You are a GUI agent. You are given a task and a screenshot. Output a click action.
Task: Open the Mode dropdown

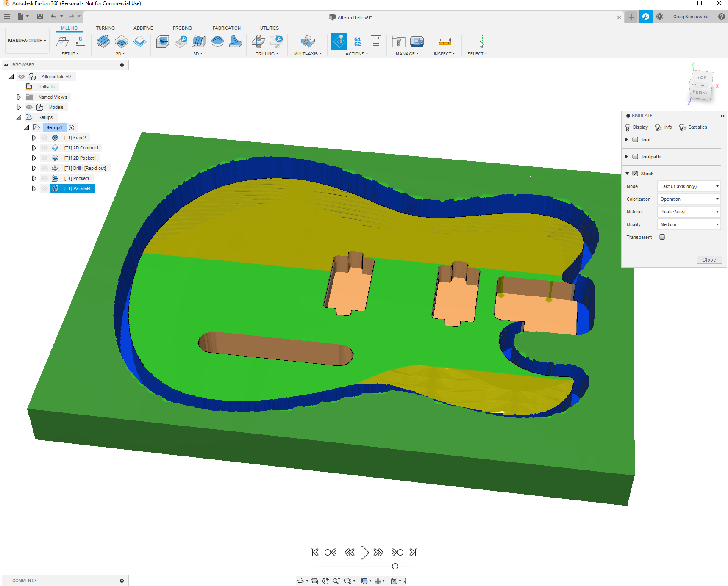pos(689,186)
